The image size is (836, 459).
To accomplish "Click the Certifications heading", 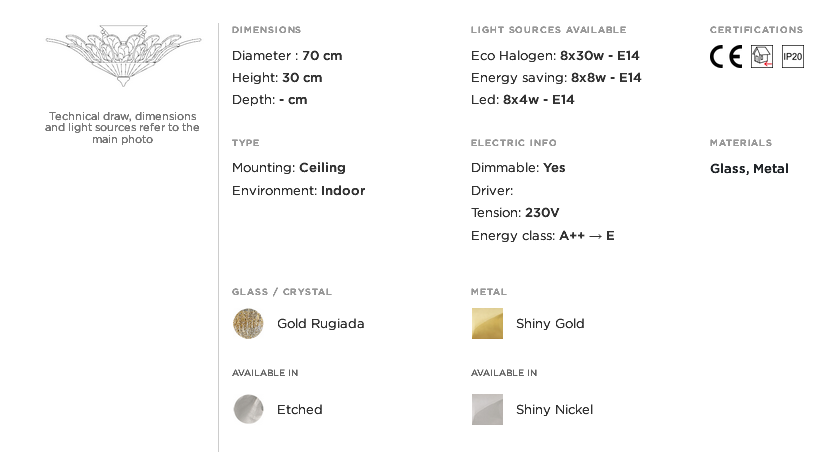I will (756, 30).
